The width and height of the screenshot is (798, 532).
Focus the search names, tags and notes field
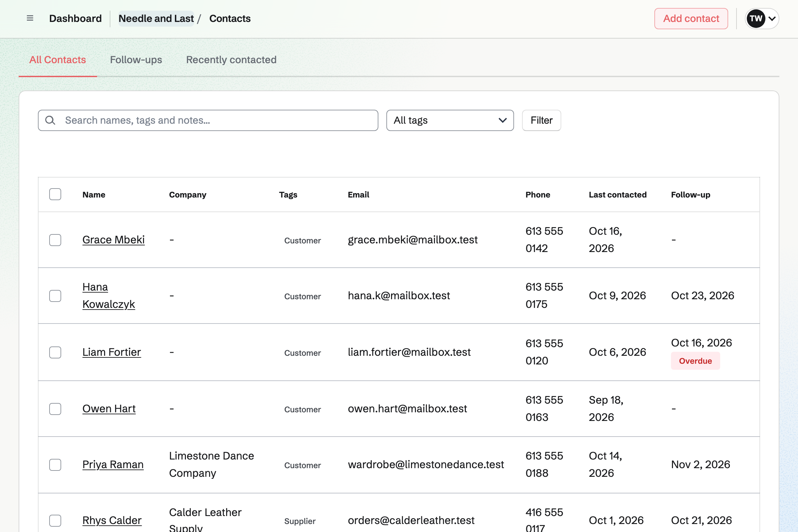pyautogui.click(x=208, y=120)
